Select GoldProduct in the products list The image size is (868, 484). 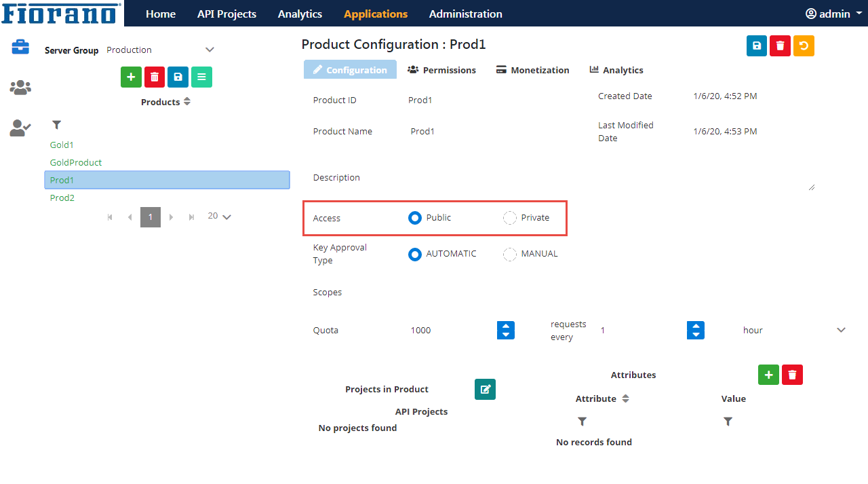pos(76,162)
